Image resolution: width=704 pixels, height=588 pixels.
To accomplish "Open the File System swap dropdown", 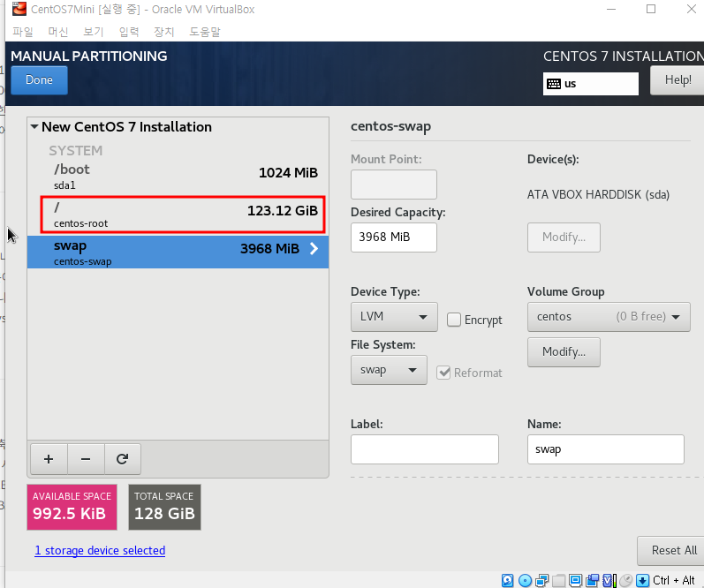I will click(x=389, y=370).
